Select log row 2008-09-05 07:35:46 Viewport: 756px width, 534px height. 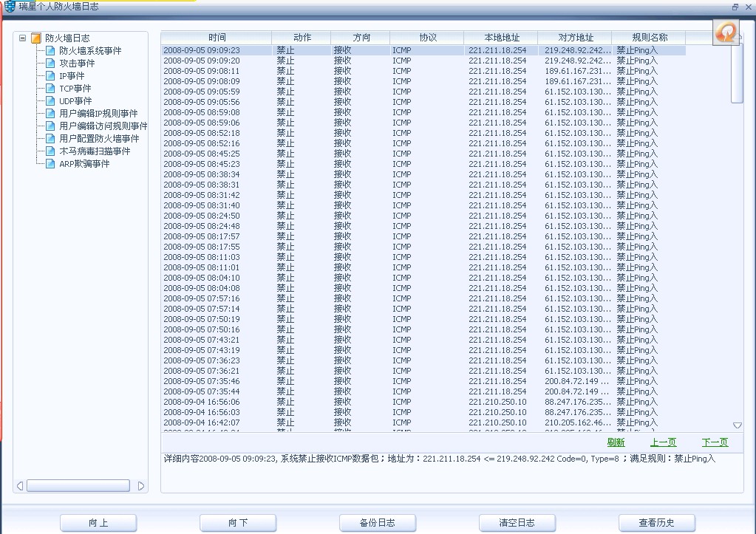423,381
